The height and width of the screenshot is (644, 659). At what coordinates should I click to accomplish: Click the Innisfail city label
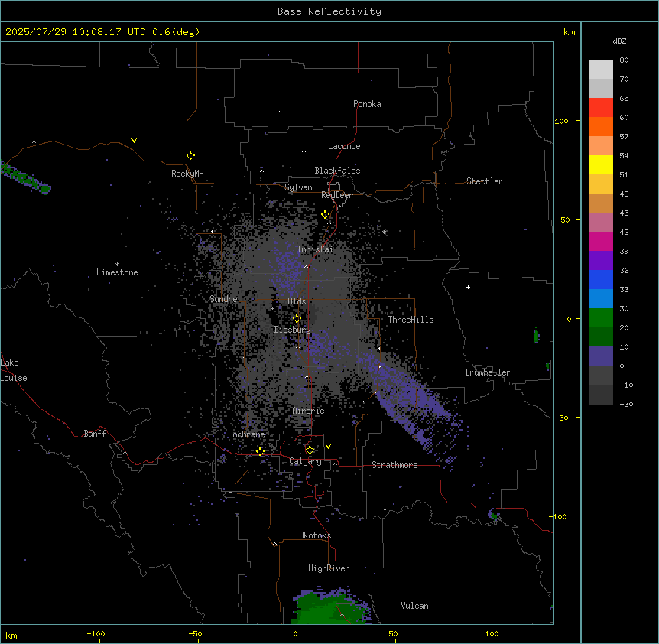pos(317,249)
